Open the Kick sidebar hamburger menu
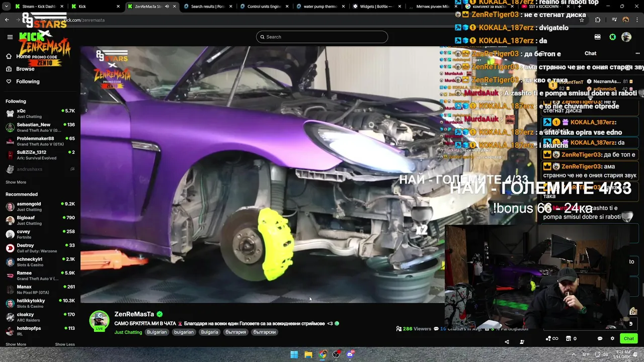This screenshot has width=644, height=362. 10,37
